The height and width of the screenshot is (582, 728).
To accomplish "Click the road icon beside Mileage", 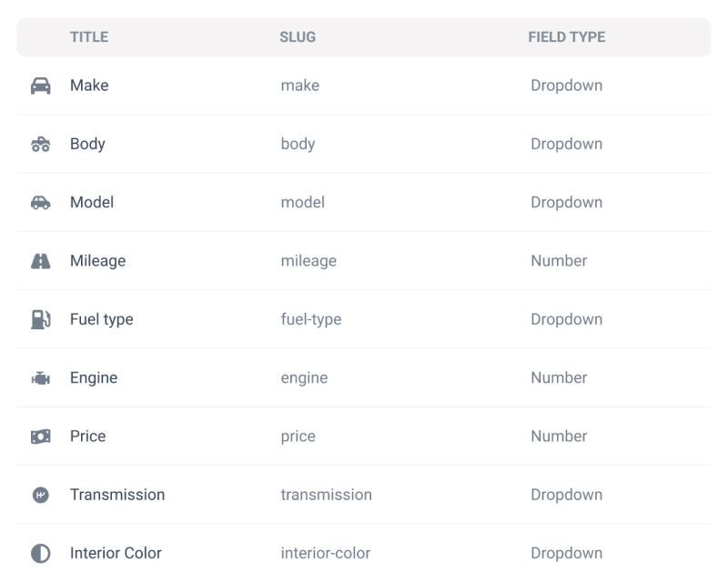I will (x=41, y=261).
